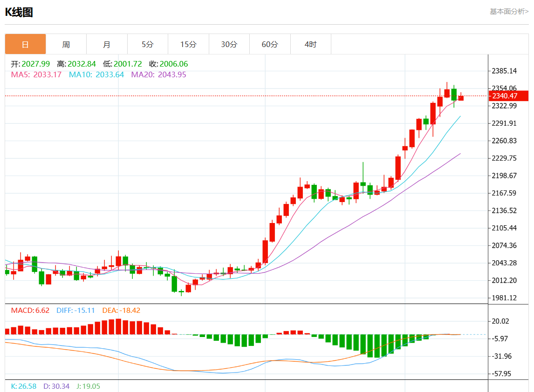
Task: Click the 2385.14 price axis label
Action: [x=504, y=71]
